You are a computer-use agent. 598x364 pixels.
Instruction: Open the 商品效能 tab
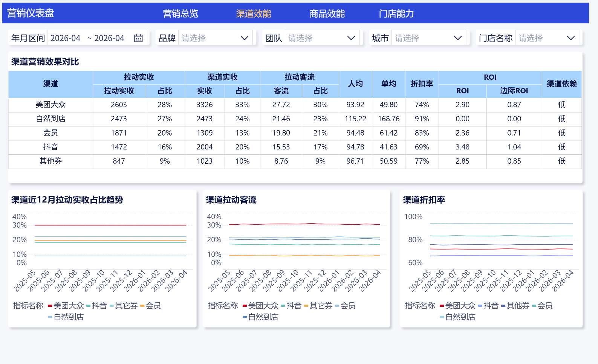pos(327,14)
